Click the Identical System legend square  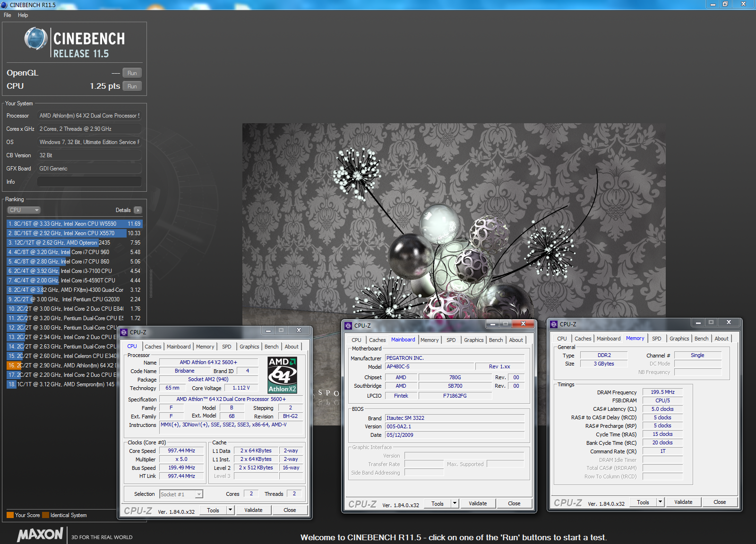[45, 515]
